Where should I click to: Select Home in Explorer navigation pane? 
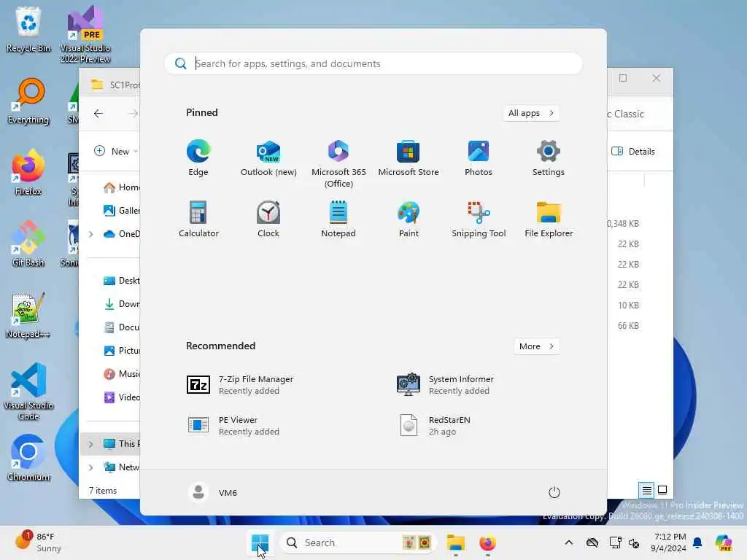[x=121, y=187]
